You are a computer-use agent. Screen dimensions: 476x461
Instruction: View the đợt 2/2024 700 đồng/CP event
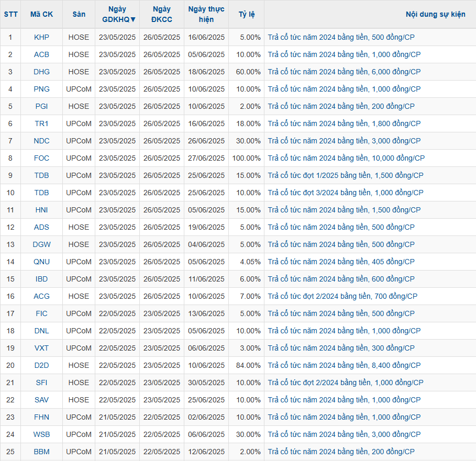(342, 296)
